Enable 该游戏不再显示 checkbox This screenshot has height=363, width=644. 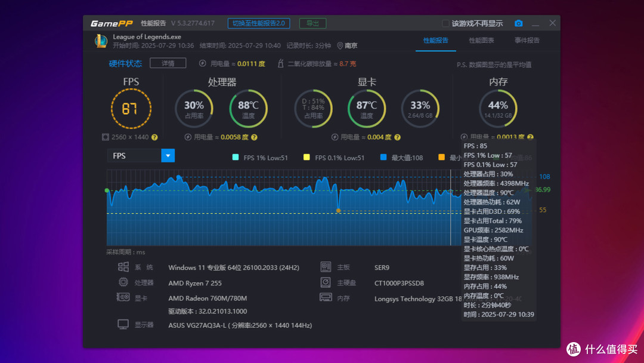click(445, 23)
